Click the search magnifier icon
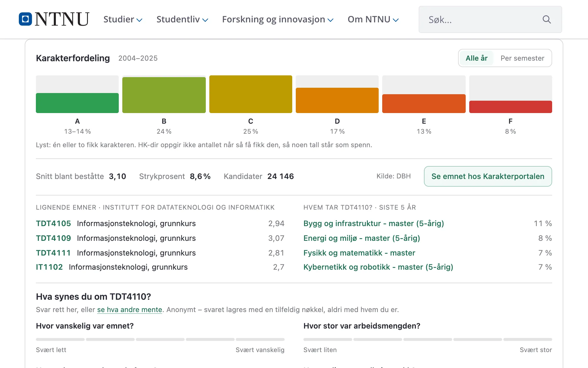588x368 pixels. point(547,19)
